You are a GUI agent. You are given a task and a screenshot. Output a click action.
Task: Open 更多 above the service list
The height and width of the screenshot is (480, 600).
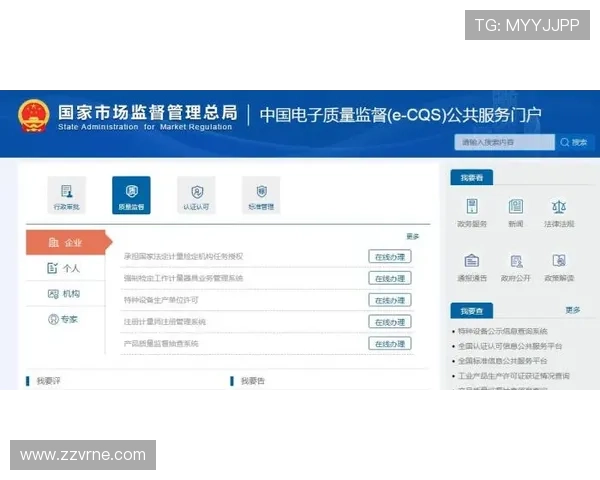(413, 237)
